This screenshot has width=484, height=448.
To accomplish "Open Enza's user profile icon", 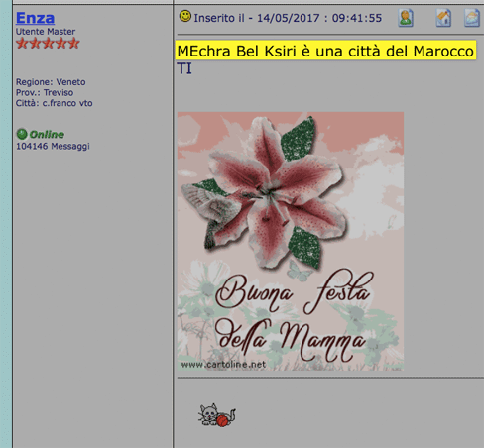I will [x=406, y=18].
